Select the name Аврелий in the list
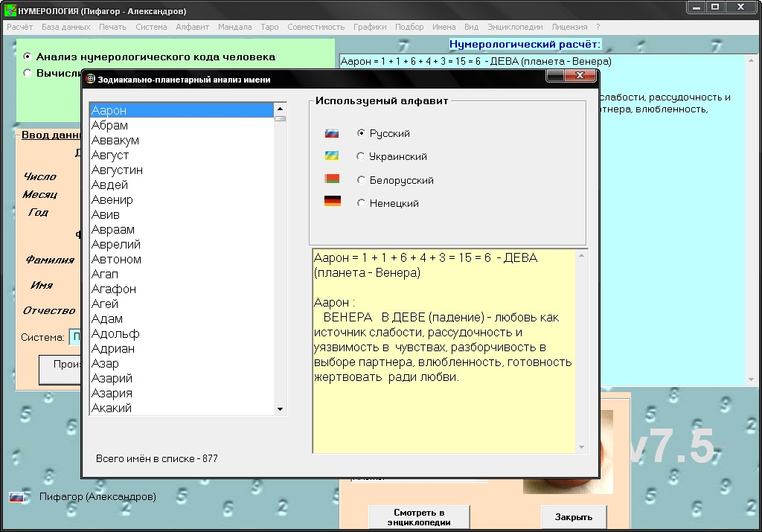Image resolution: width=762 pixels, height=532 pixels. [x=182, y=244]
